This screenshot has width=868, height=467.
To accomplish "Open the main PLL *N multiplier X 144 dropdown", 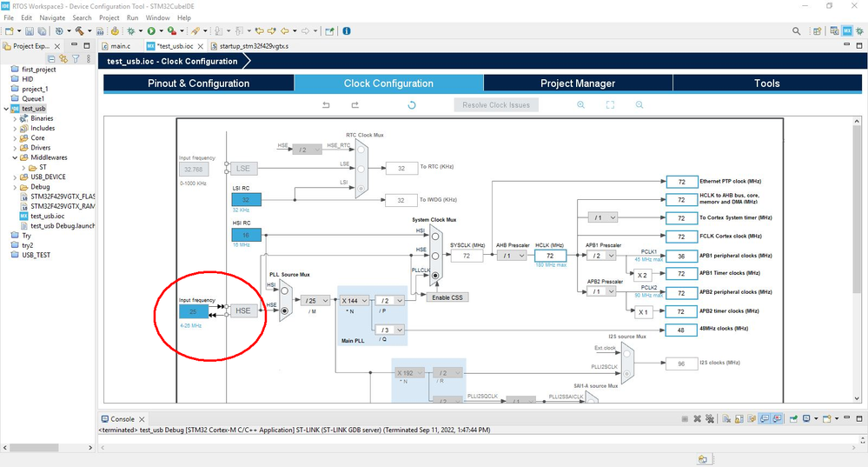I will (354, 301).
